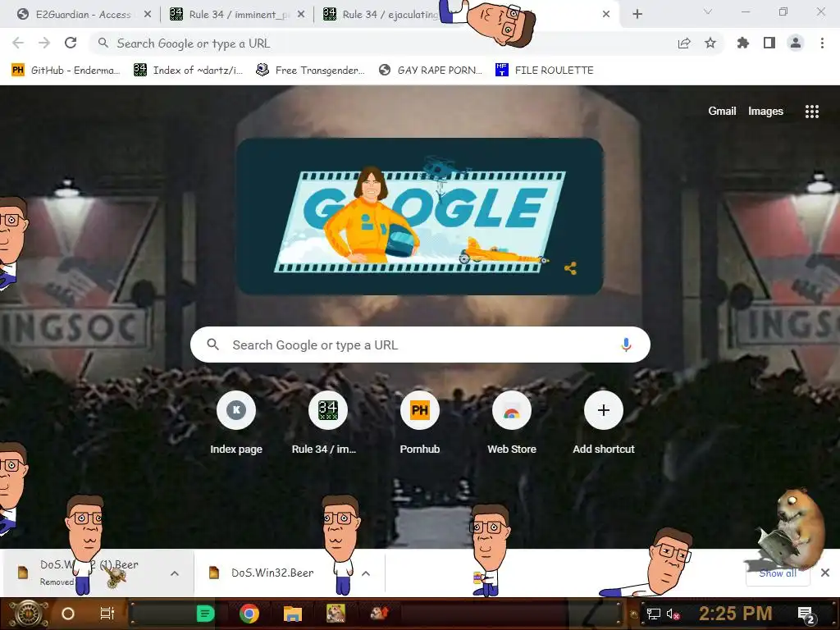Open the Google apps grid

point(812,112)
